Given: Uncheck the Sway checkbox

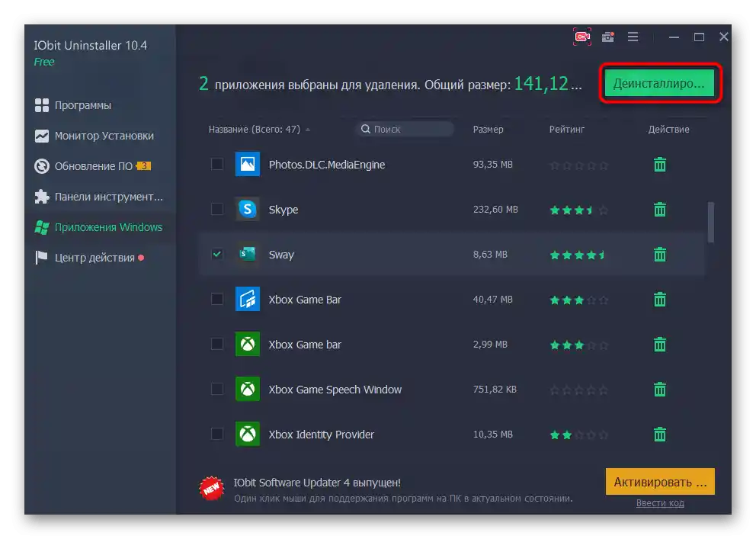Looking at the screenshot, I should click(217, 254).
